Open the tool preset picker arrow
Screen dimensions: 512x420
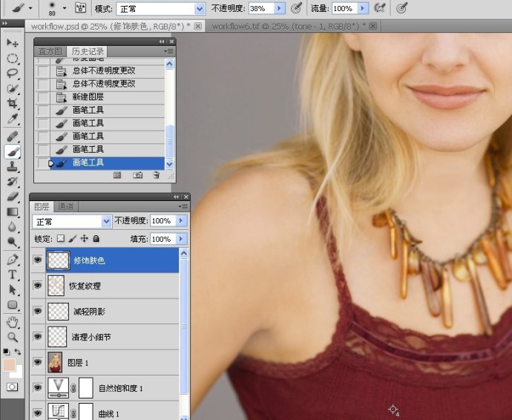pos(30,8)
